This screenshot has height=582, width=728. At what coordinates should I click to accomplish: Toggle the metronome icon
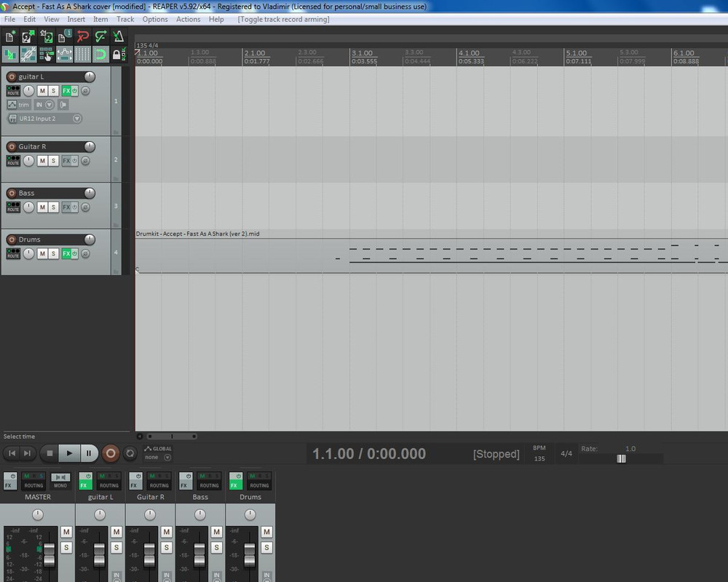119,36
